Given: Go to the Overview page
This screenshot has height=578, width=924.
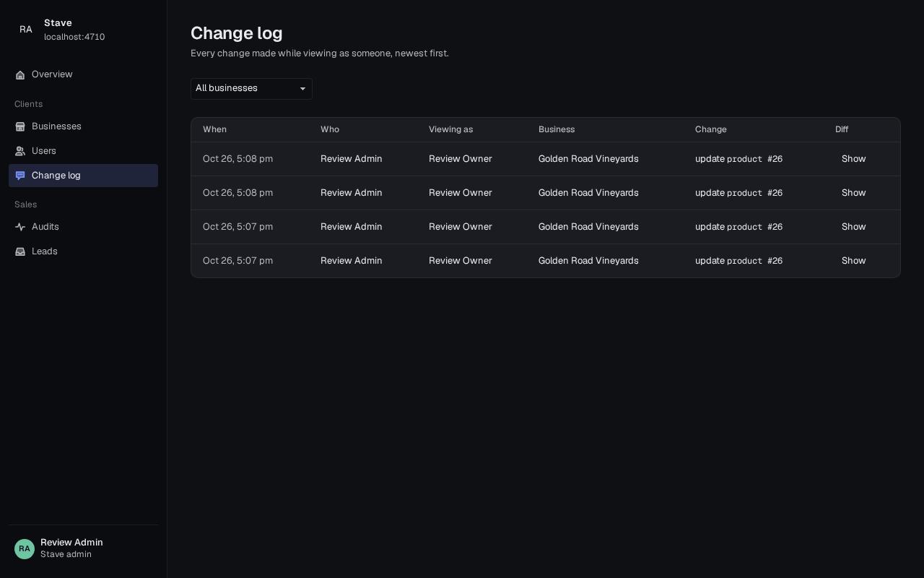Looking at the screenshot, I should [x=83, y=74].
